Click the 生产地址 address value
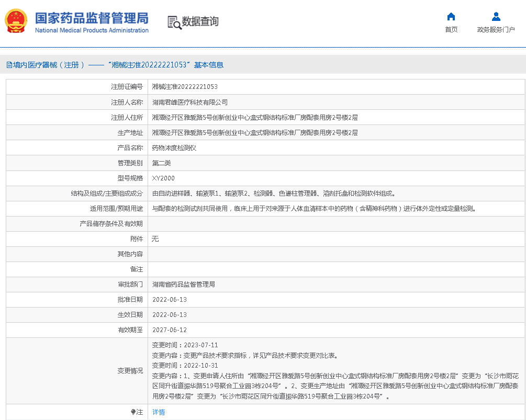Image resolution: width=526 pixels, height=420 pixels. click(x=255, y=133)
